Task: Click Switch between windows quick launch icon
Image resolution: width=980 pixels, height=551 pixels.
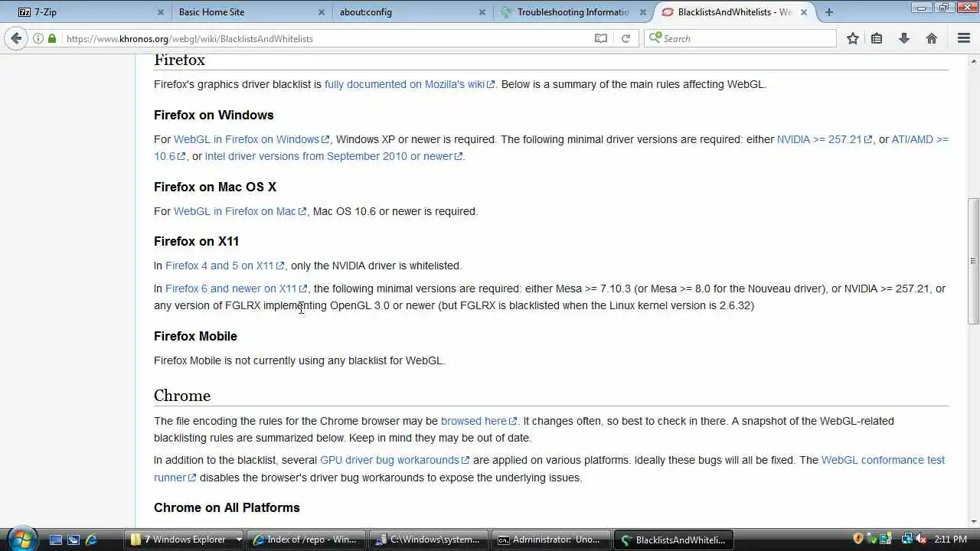Action: (73, 540)
